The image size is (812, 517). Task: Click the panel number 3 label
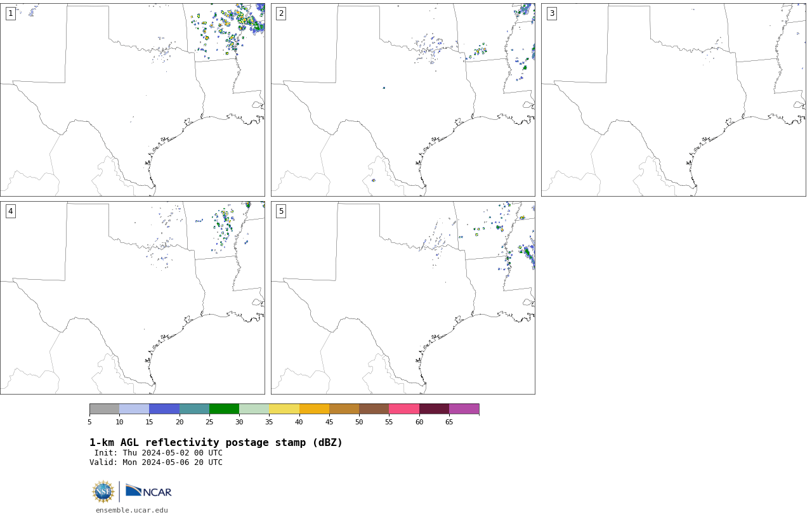coord(551,13)
